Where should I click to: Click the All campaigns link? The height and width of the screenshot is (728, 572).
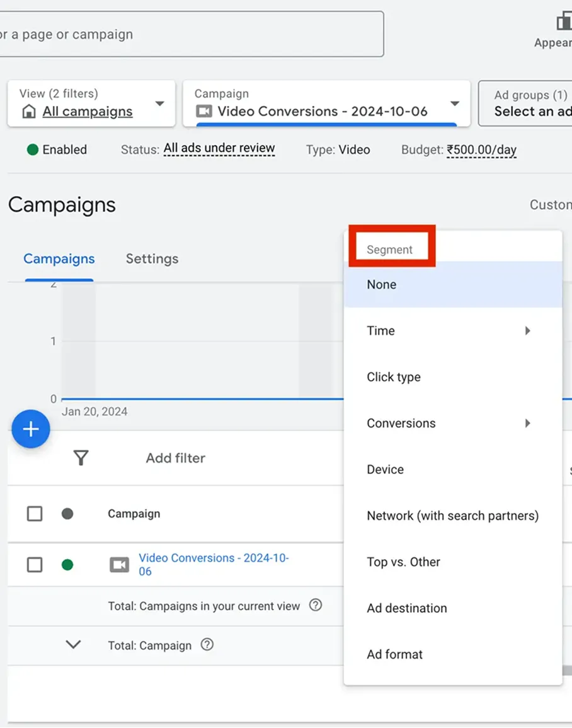88,112
